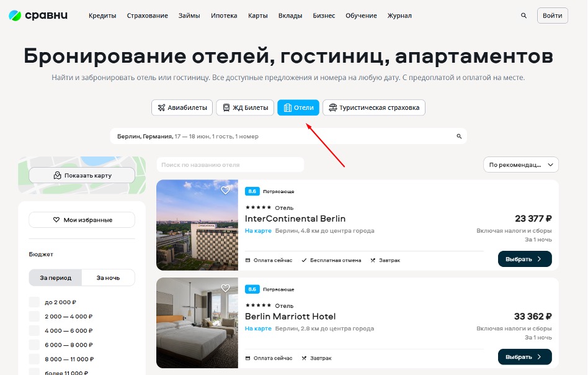
Task: Click the hotel name search field
Action: [x=230, y=165]
